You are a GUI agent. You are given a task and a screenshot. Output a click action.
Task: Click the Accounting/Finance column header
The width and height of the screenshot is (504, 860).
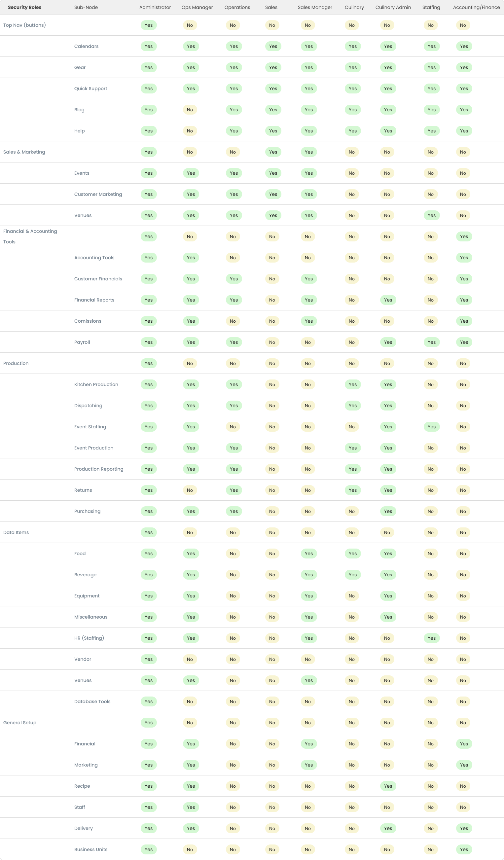tap(476, 7)
